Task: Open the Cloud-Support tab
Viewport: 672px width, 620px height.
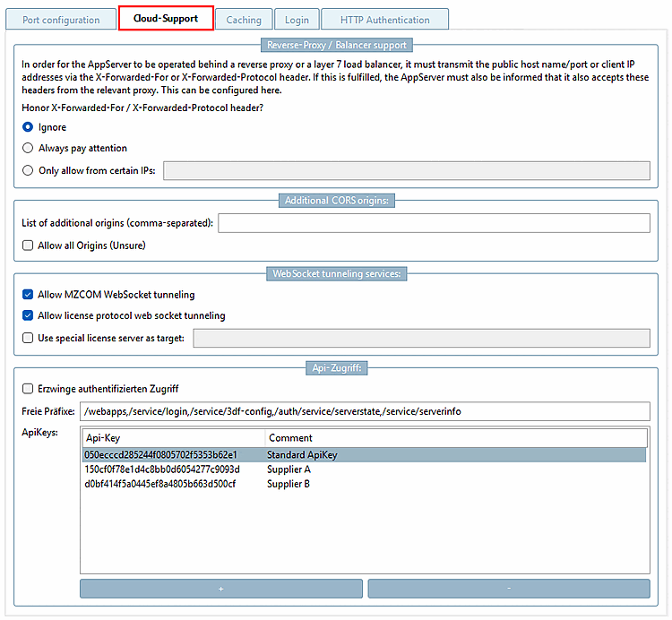Action: 166,19
